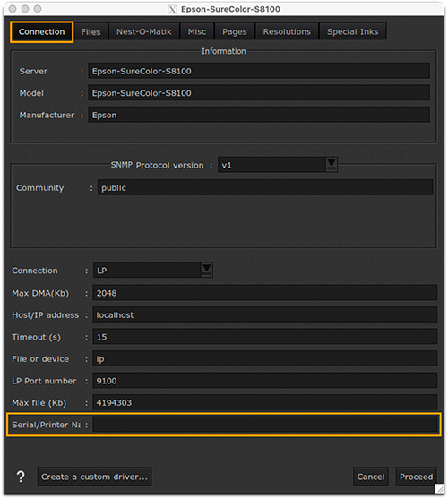Click the LP Port number field
448x499 pixels.
tap(264, 381)
